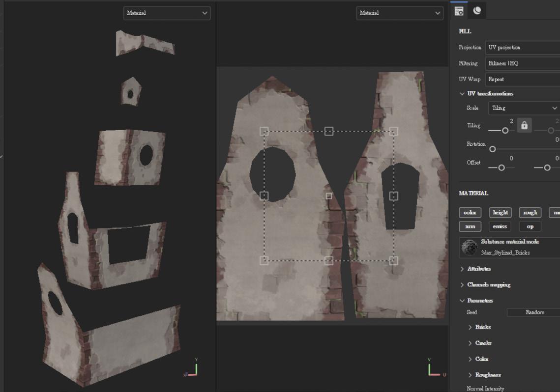Screen dimensions: 560x392
Task: Enable the emiss material channel
Action: tap(500, 226)
